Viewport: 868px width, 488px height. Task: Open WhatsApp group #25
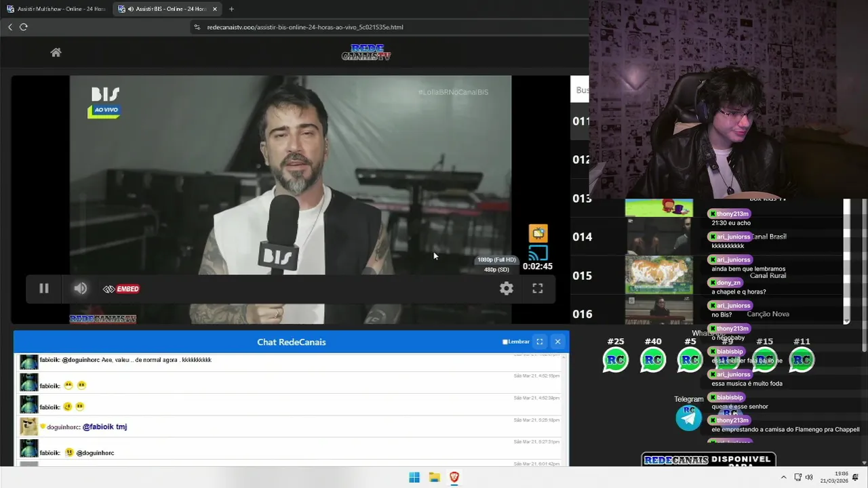coord(616,360)
